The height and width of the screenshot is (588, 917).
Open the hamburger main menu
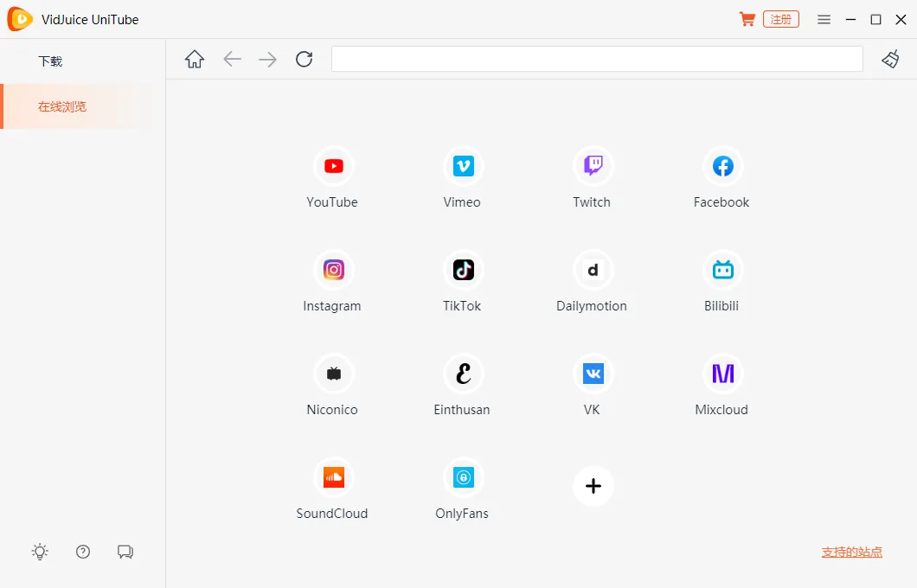824,19
